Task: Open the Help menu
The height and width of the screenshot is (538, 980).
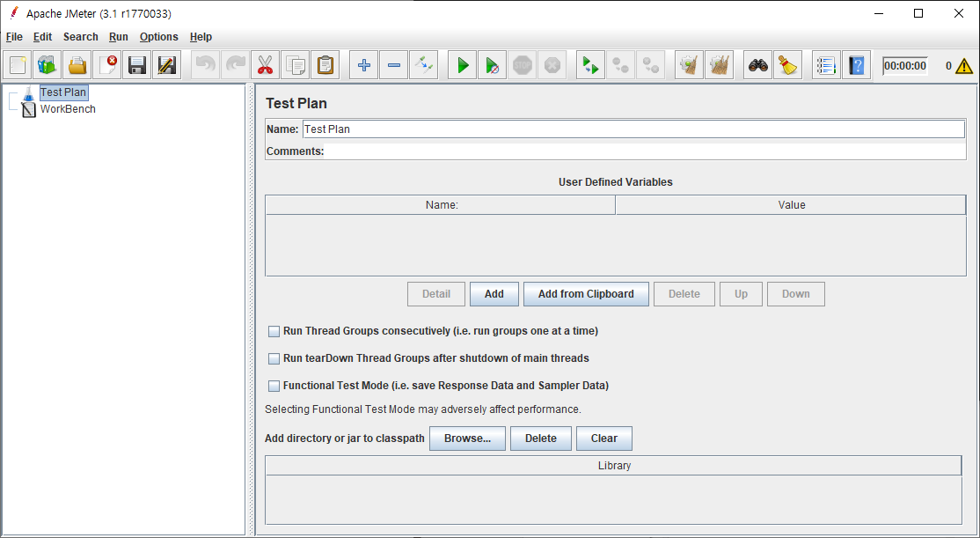Action: point(201,37)
